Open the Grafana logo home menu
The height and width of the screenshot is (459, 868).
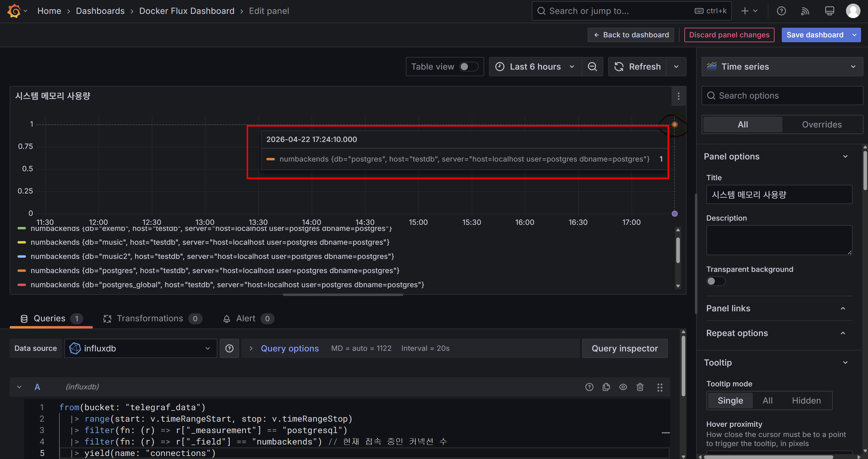(x=14, y=11)
